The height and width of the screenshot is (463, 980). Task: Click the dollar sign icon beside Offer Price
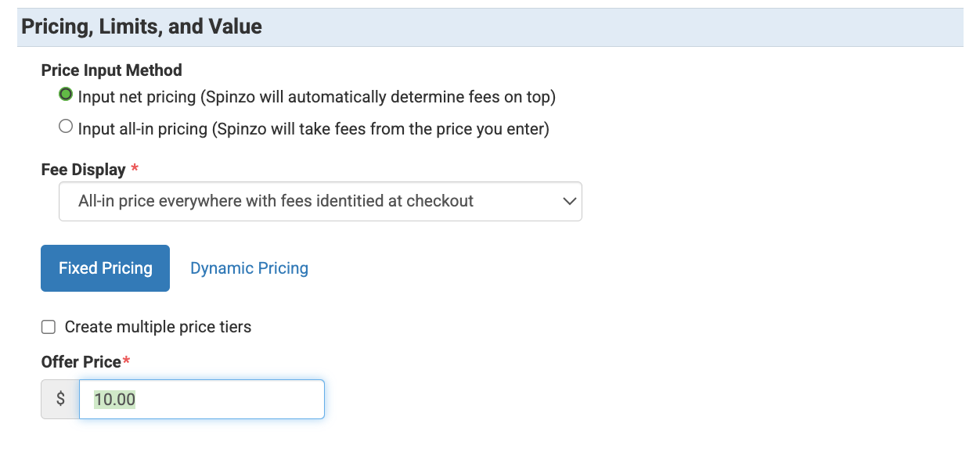point(60,400)
